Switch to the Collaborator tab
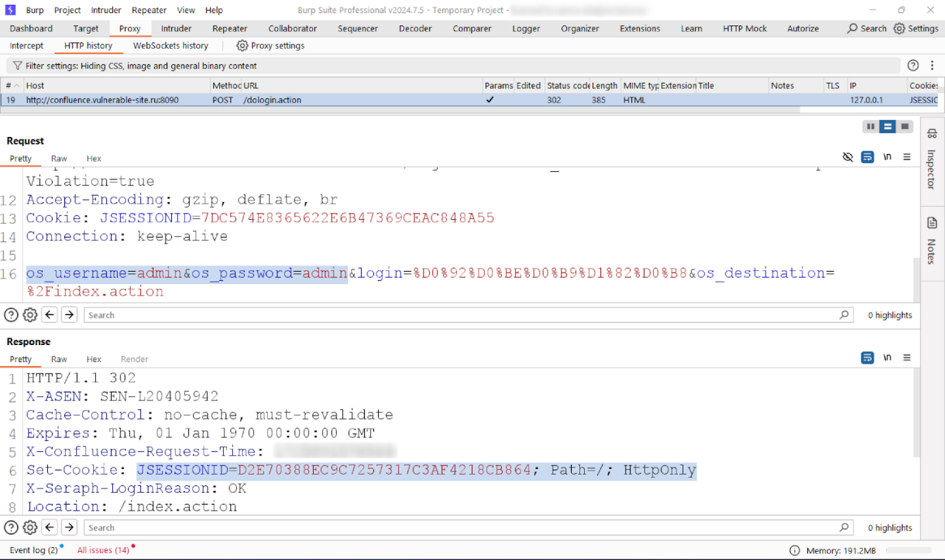 [292, 29]
